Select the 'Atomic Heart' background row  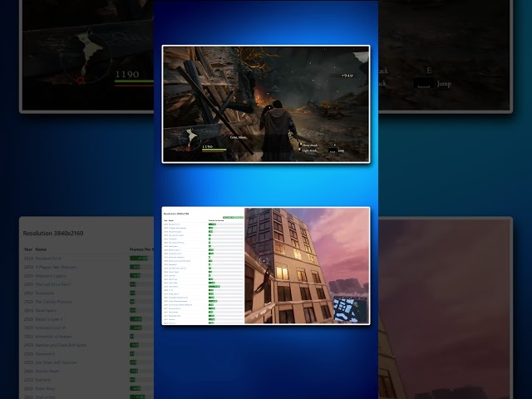pyautogui.click(x=88, y=372)
